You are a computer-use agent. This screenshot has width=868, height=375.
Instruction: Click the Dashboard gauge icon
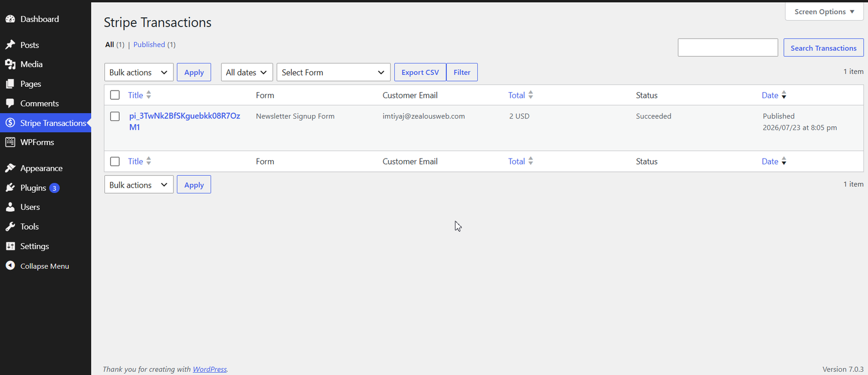coord(10,19)
